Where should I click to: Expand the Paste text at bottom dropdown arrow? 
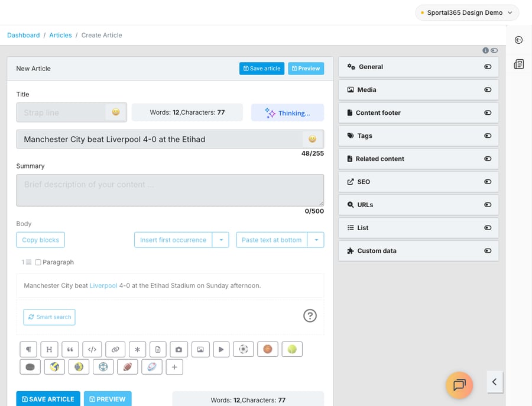tap(316, 240)
